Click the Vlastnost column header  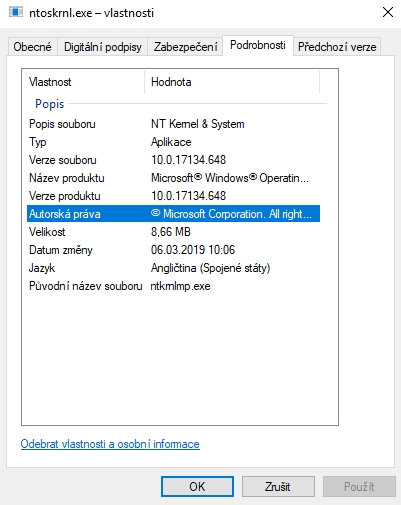pos(83,82)
